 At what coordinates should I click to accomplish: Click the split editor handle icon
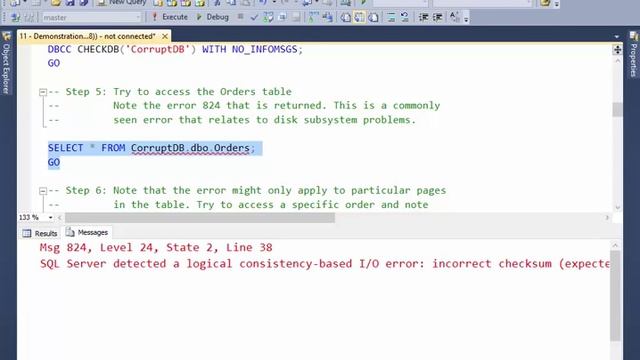pyautogui.click(x=617, y=50)
